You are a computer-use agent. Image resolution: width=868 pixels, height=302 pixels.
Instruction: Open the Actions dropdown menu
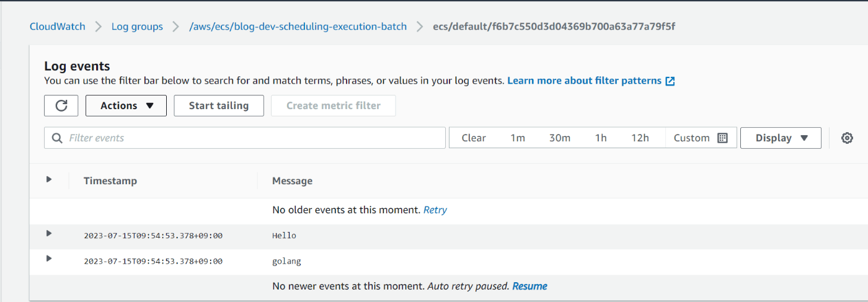point(126,105)
